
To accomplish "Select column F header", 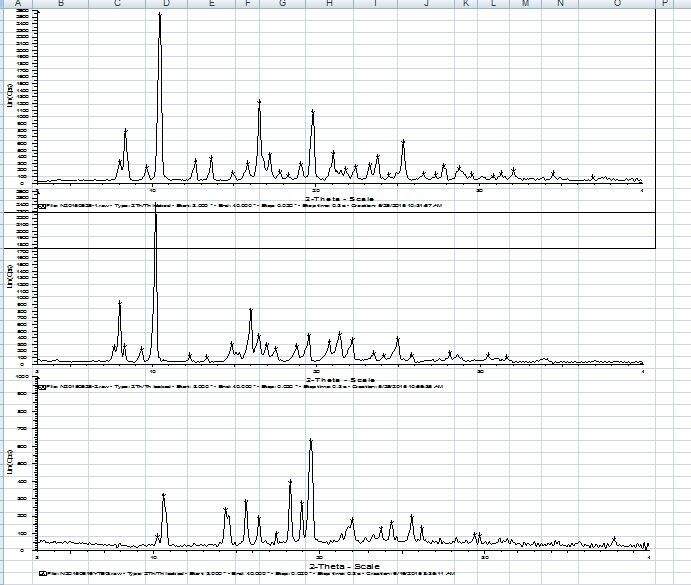I will [248, 4].
